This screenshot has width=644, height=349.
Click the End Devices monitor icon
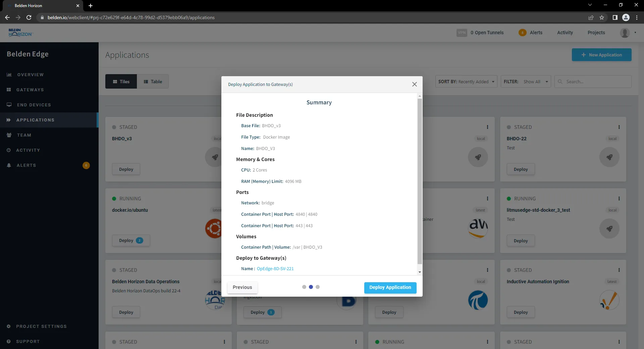9,105
